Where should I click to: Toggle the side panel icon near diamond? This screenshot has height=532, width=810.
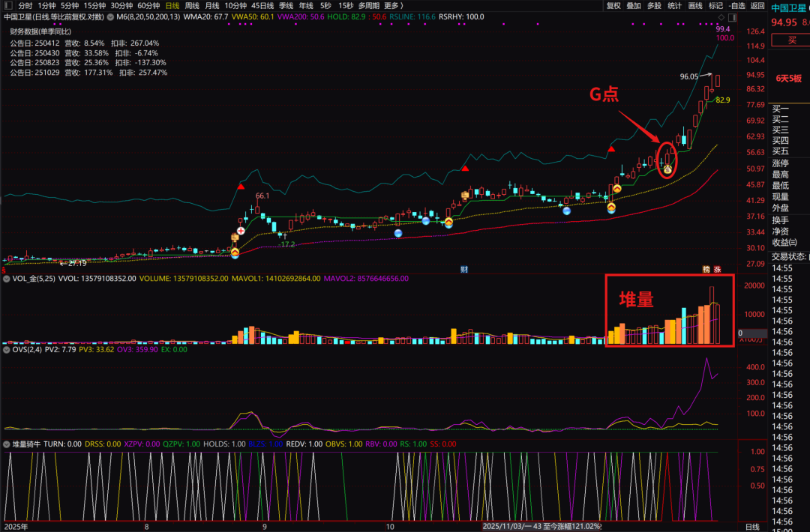pyautogui.click(x=732, y=17)
